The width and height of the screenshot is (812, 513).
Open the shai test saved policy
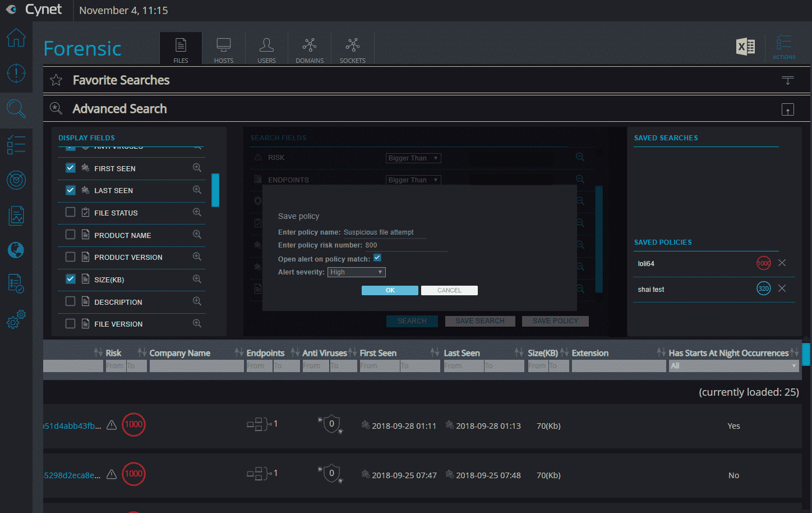tap(650, 289)
